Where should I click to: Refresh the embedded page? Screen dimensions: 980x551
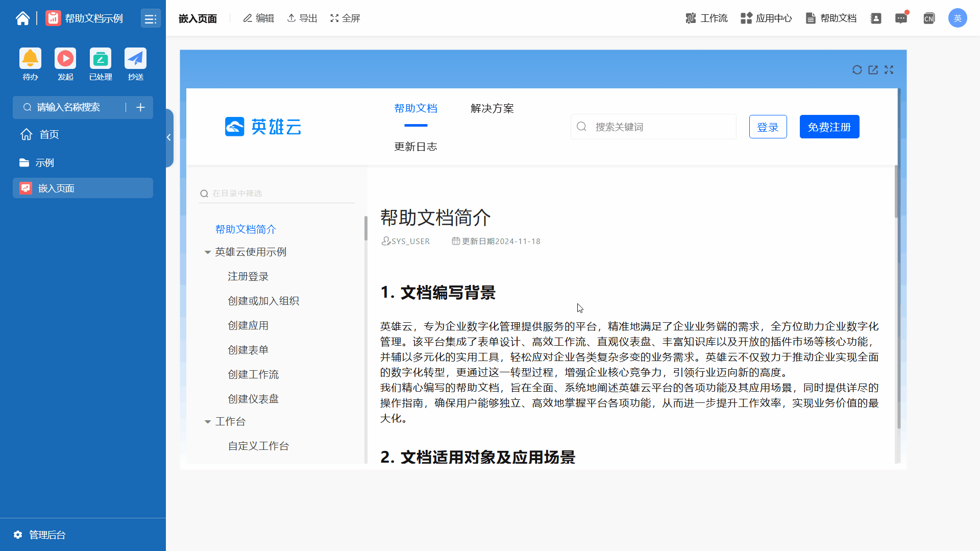[x=857, y=70]
